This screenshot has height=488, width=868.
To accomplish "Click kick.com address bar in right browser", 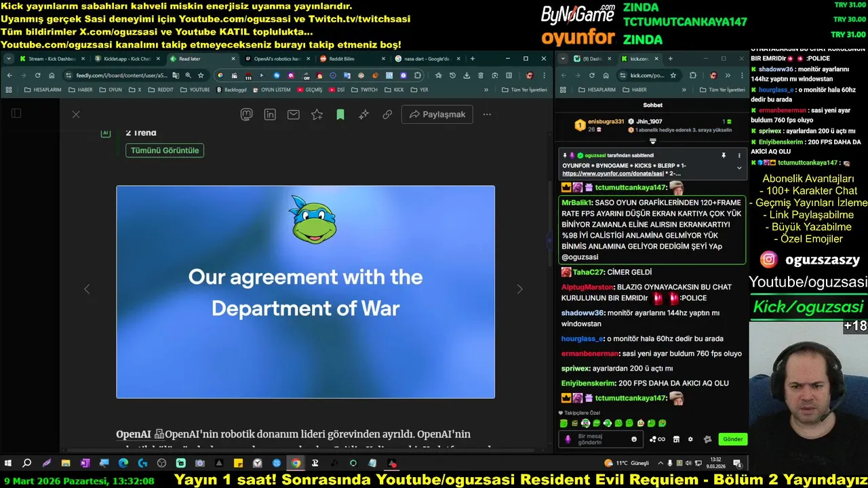I will pos(648,75).
